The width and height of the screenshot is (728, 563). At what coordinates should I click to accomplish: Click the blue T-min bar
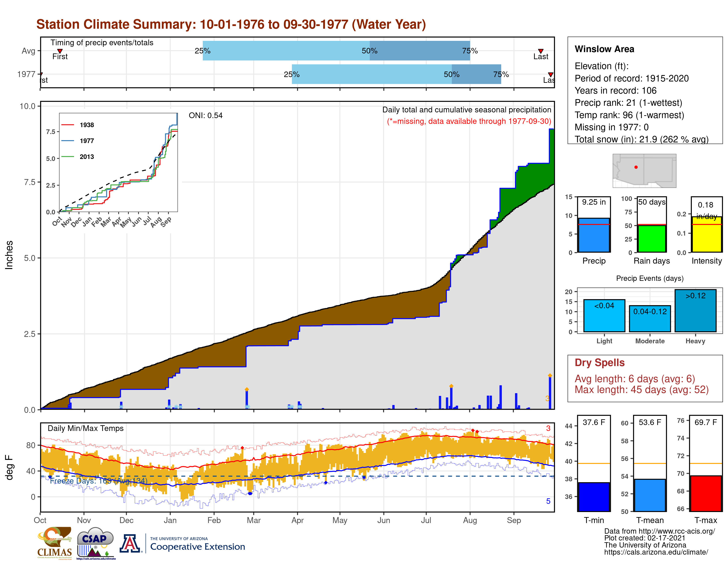(x=594, y=497)
